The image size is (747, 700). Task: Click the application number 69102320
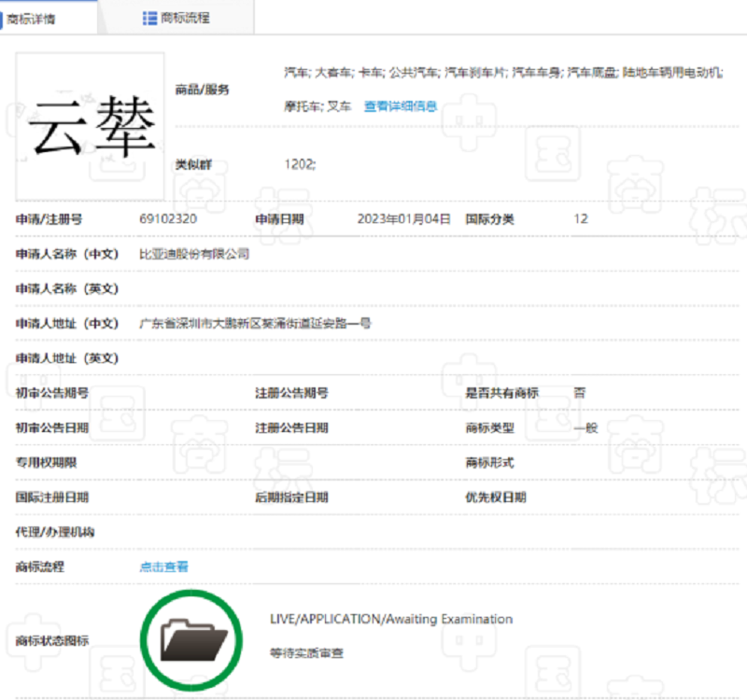[167, 219]
